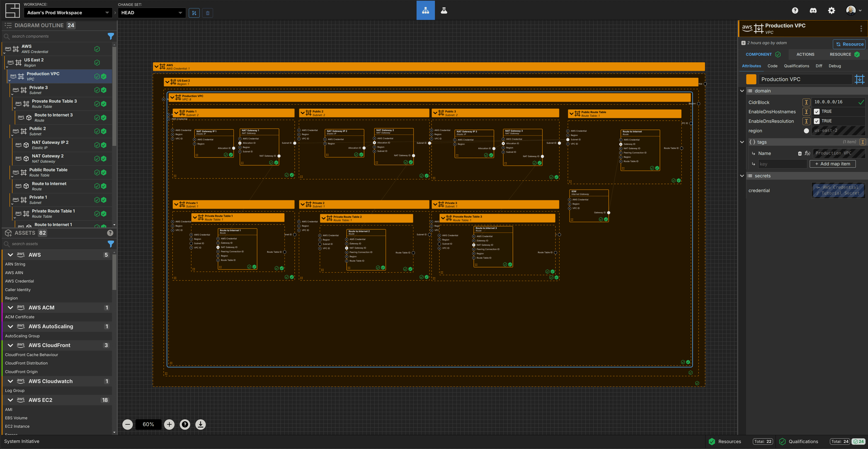Open the Discord link icon
Screen dimensions: 868x449
click(x=813, y=10)
